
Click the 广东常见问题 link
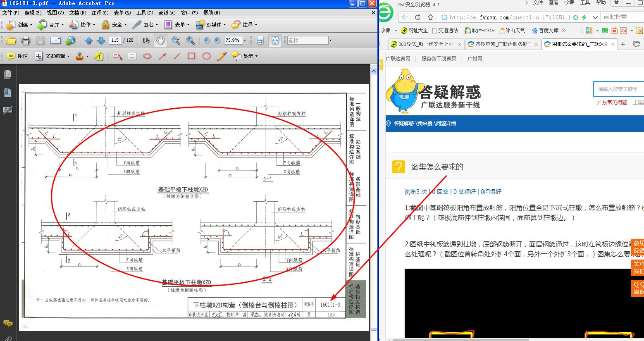pos(612,102)
